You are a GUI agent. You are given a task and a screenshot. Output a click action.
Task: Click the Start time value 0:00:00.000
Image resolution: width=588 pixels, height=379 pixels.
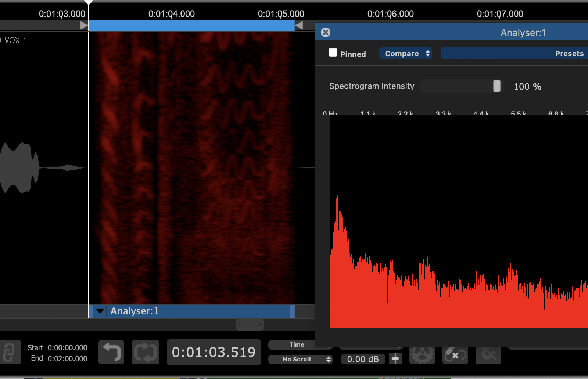(67, 348)
